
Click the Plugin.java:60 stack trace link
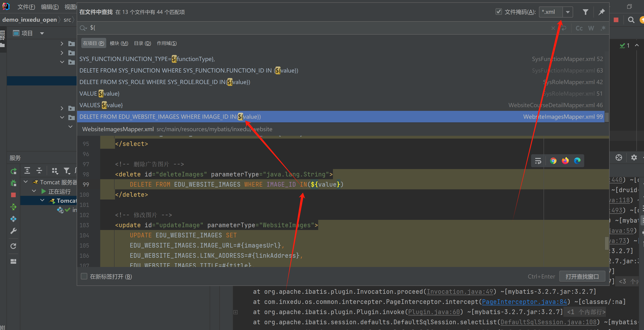(434, 312)
